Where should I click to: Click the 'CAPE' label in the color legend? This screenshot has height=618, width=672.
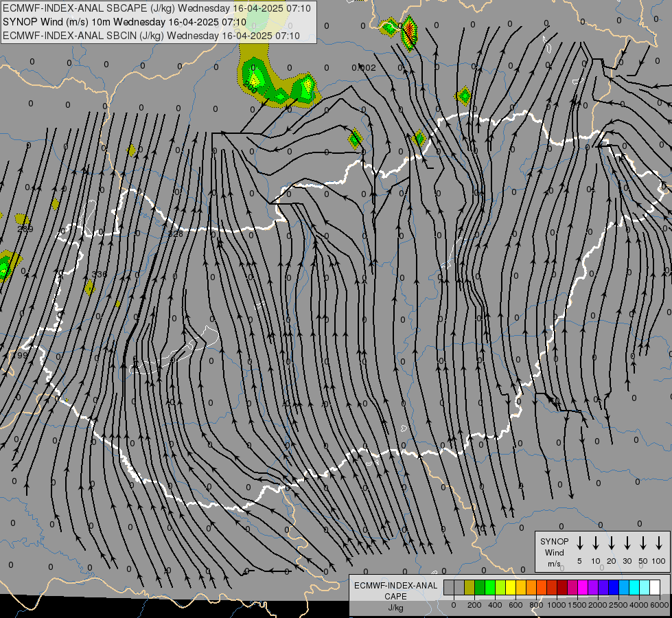[x=395, y=596]
